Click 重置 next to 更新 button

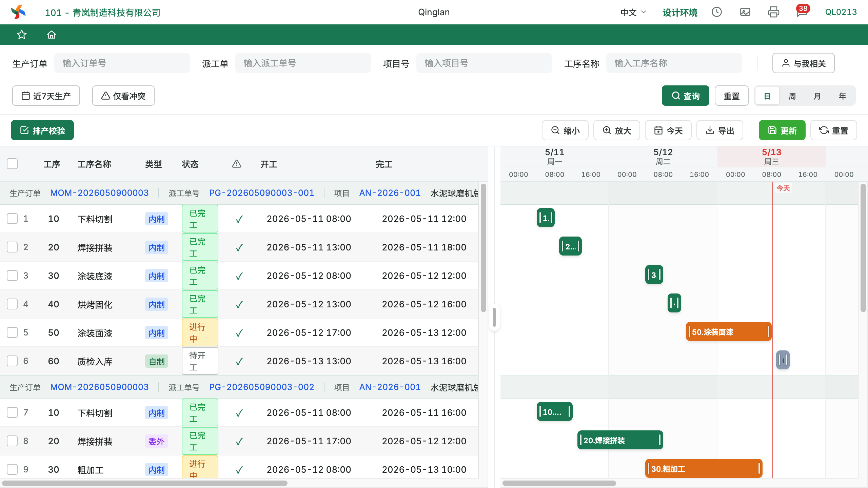tap(834, 130)
